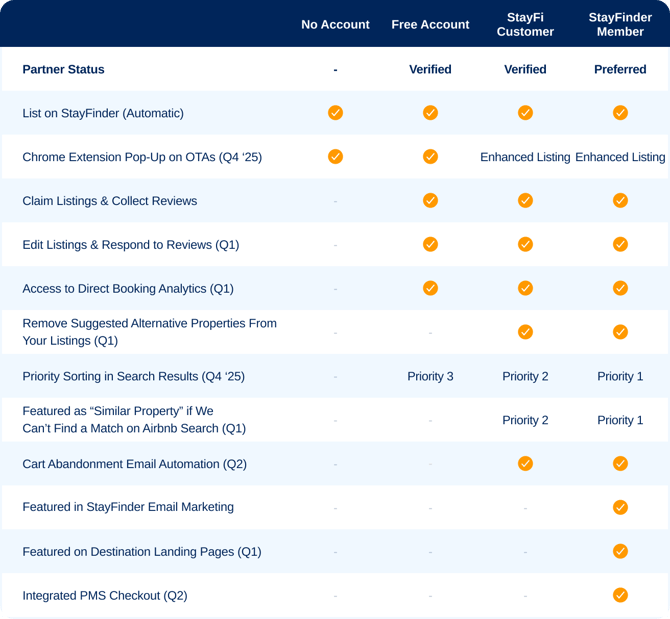The image size is (670, 619).
Task: Click StayFi Customer Priority 2 for Similar Property
Action: click(x=525, y=420)
